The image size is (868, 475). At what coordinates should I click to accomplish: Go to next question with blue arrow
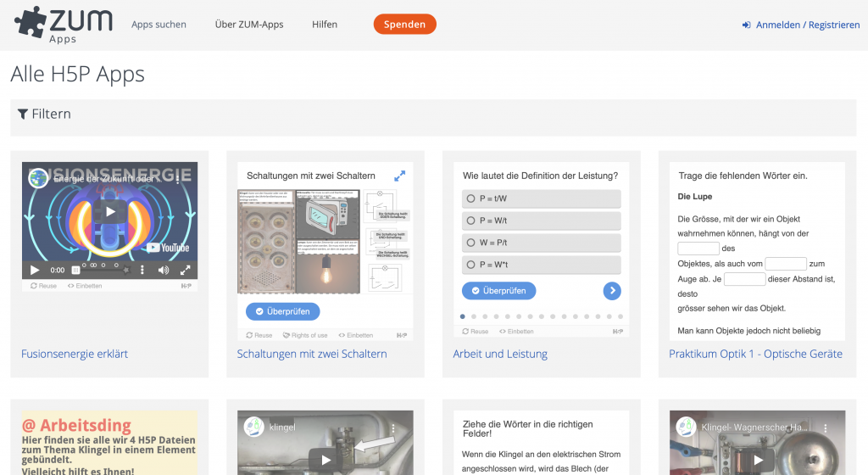[x=612, y=291]
